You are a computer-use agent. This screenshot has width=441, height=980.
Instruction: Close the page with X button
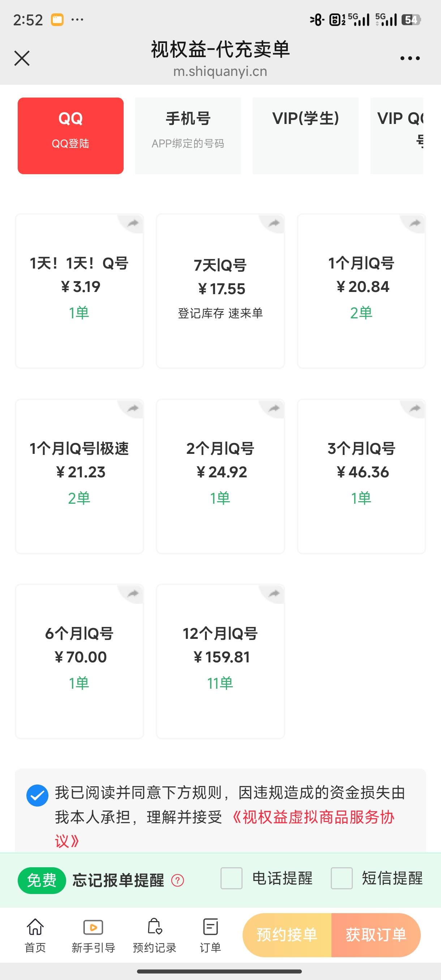[22, 58]
